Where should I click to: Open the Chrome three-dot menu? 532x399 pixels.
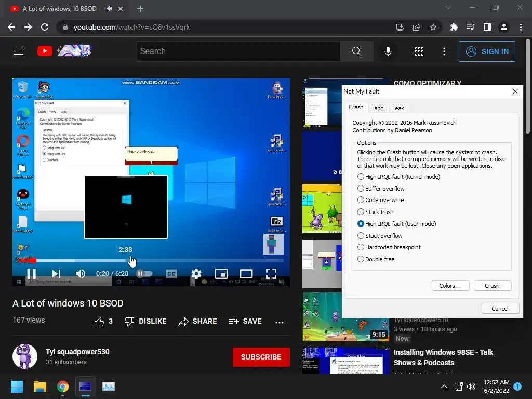pos(521,27)
